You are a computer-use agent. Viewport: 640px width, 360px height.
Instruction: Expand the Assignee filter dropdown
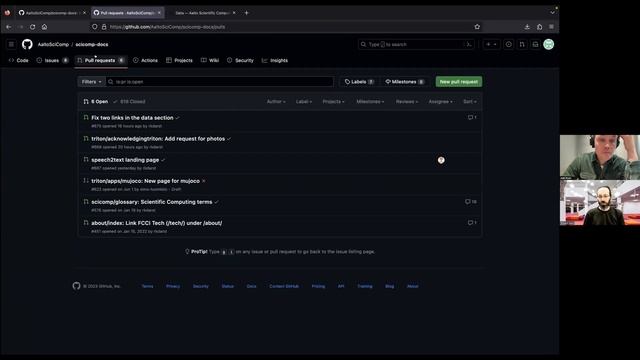(440, 102)
